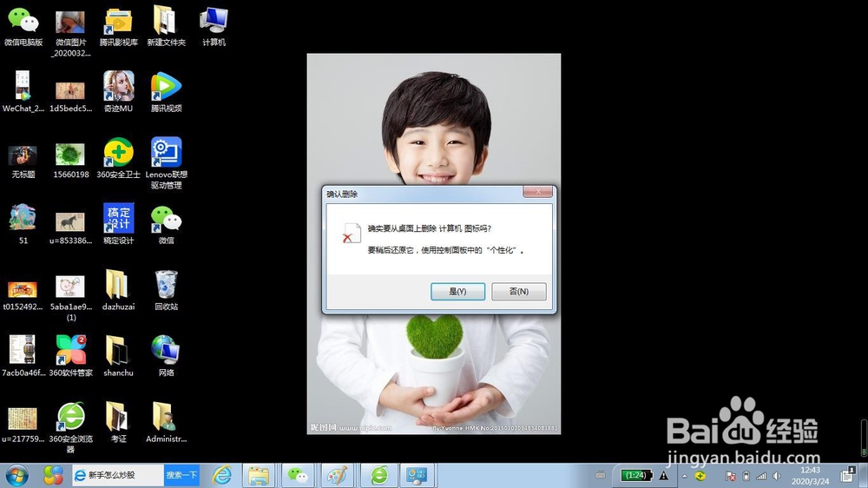Open Internet Explorer from the taskbar
Viewport: 868px width, 488px height.
(x=222, y=475)
